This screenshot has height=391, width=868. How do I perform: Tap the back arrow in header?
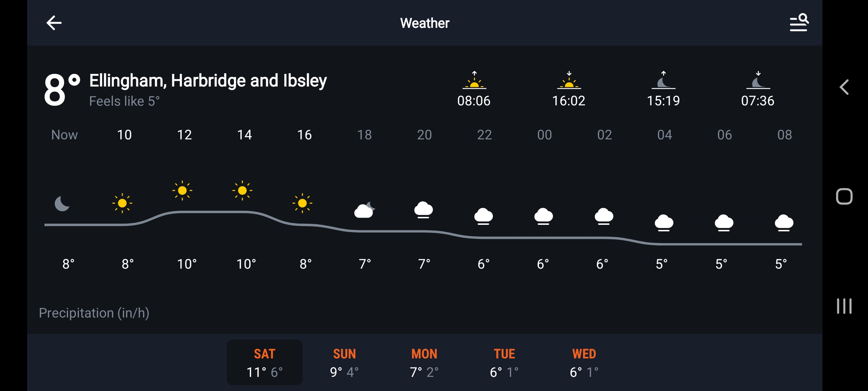tap(54, 23)
